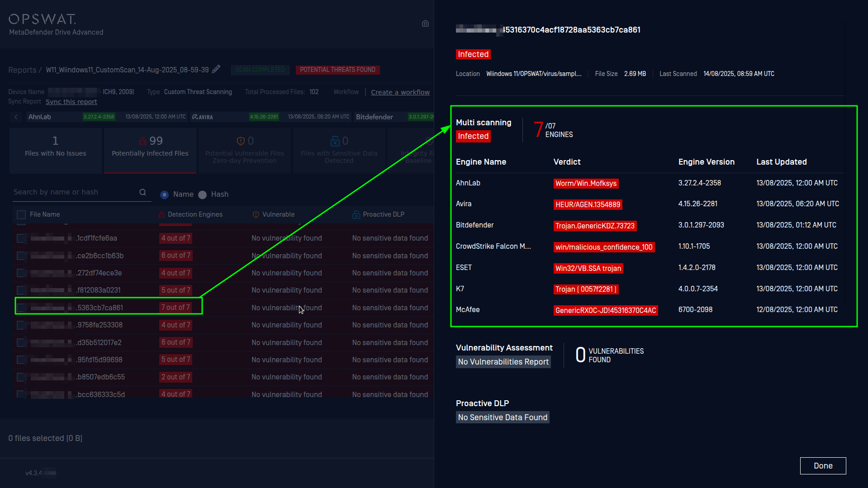This screenshot has height=488, width=868.
Task: Click the Create a workflow link
Action: click(x=400, y=92)
